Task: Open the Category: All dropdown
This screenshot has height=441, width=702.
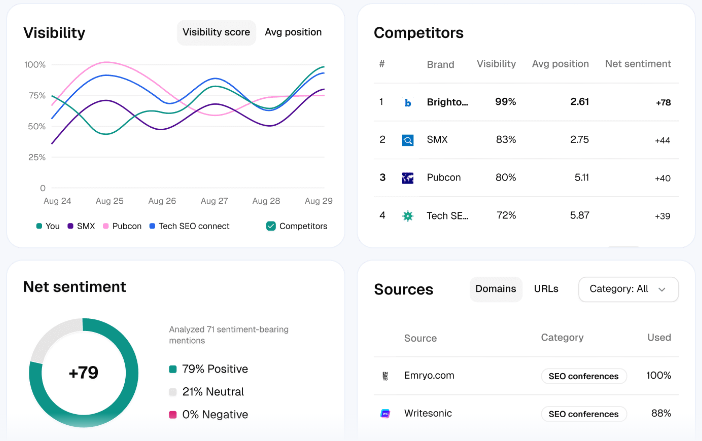Action: click(628, 289)
